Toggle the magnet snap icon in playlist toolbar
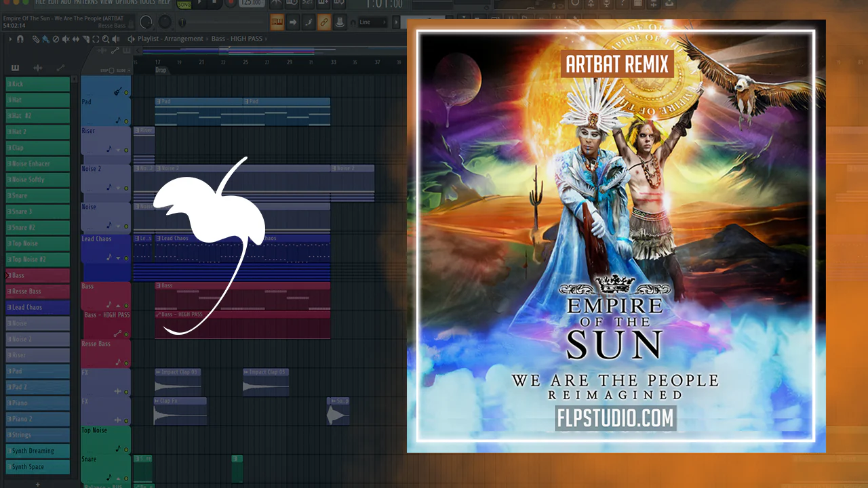Image resolution: width=868 pixels, height=488 pixels. (x=21, y=39)
